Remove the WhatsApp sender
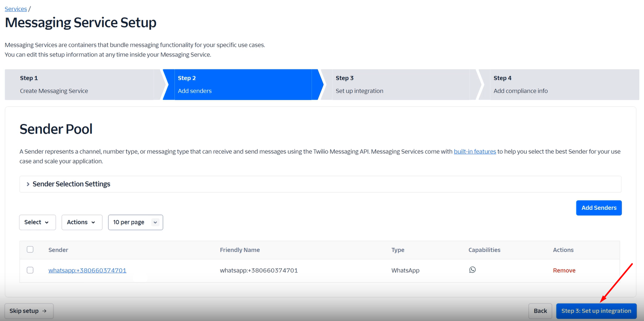Viewport: 644px width, 321px height. click(564, 270)
